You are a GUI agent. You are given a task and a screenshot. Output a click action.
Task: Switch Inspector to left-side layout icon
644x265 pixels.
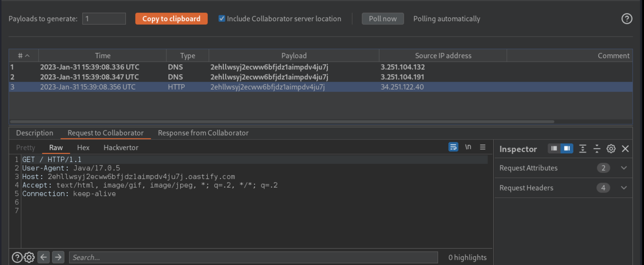tap(554, 149)
